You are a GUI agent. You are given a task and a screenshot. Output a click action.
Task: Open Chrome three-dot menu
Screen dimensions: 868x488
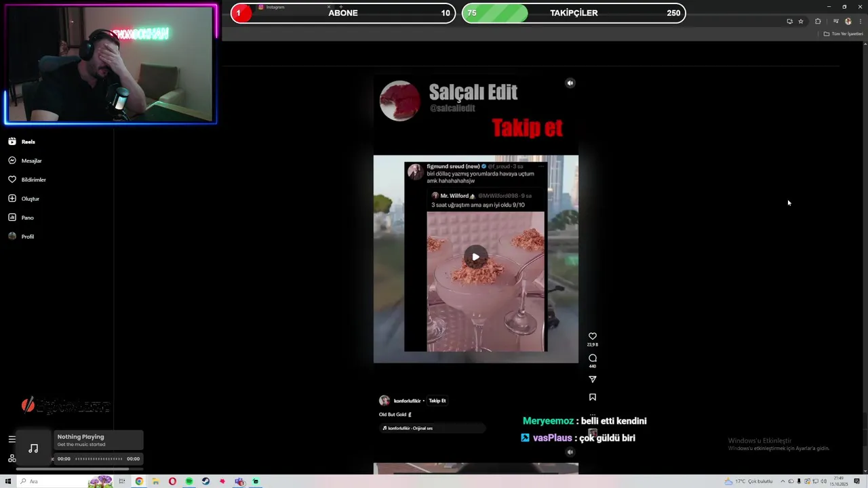point(860,22)
